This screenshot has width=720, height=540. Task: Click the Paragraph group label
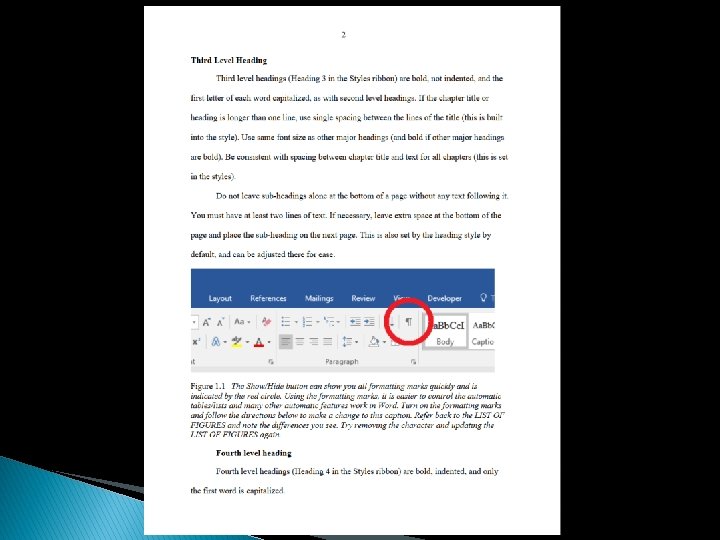click(342, 362)
